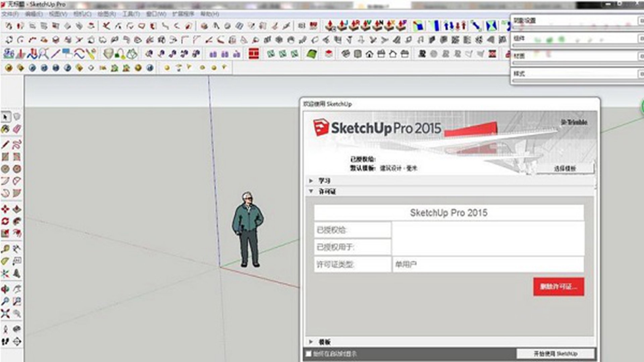Select the red Move arrows tool
Viewport: 644px width, 362px height.
(5, 209)
